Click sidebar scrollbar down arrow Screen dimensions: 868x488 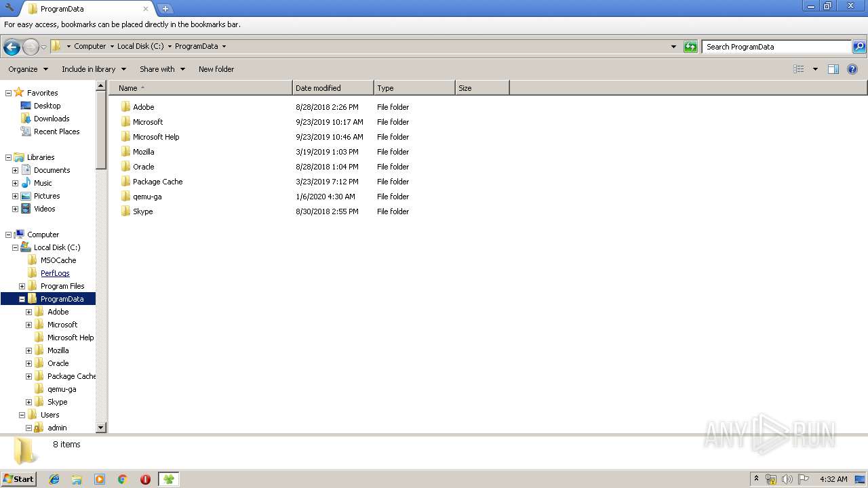[x=101, y=428]
